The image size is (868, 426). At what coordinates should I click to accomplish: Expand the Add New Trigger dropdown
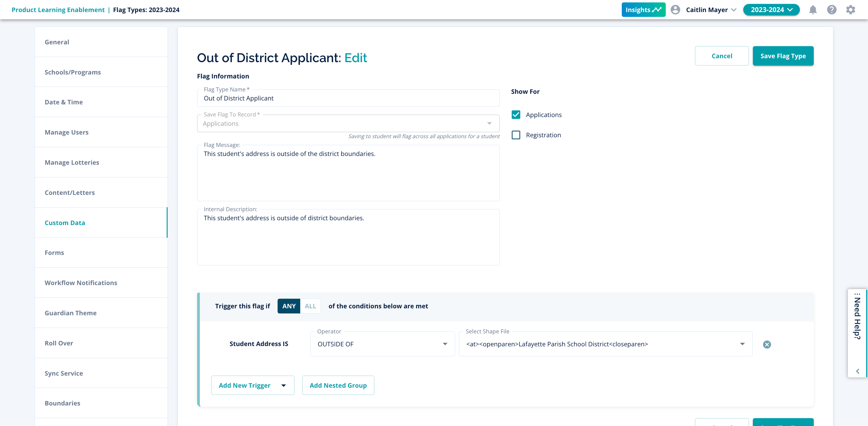[x=252, y=385]
